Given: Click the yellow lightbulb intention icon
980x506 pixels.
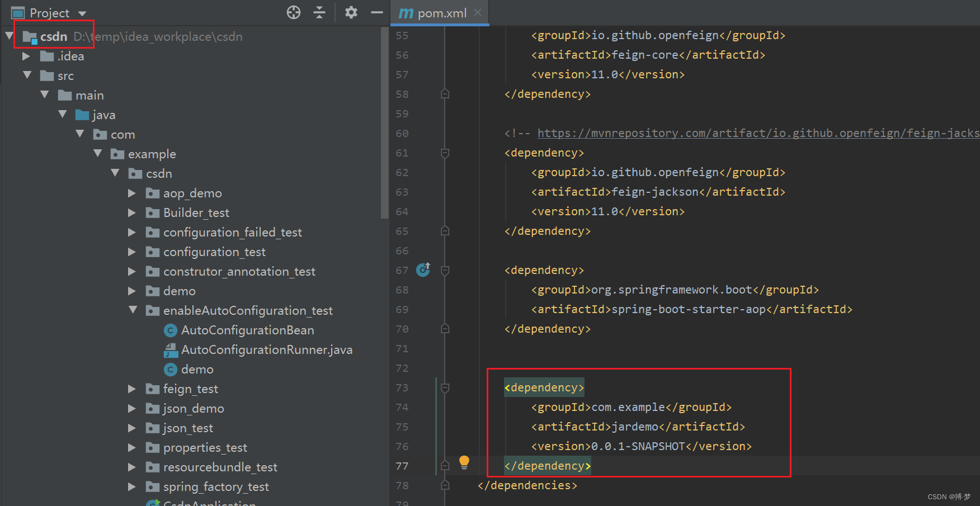Looking at the screenshot, I should 464,462.
